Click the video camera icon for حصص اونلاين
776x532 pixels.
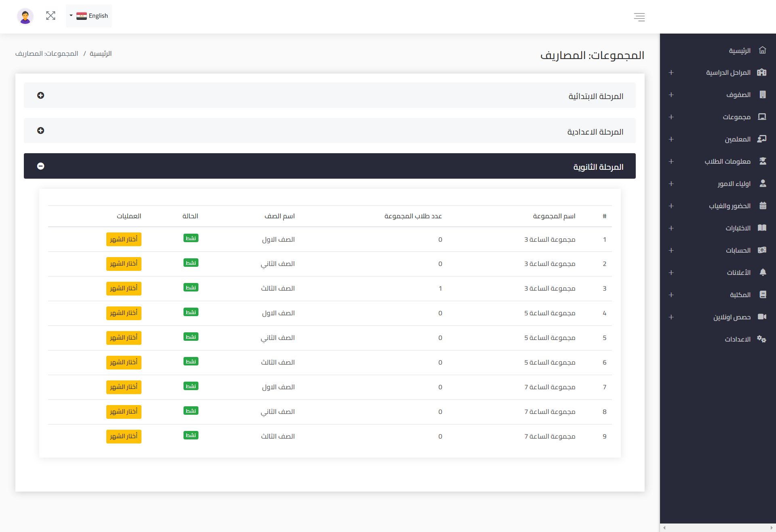(x=762, y=317)
